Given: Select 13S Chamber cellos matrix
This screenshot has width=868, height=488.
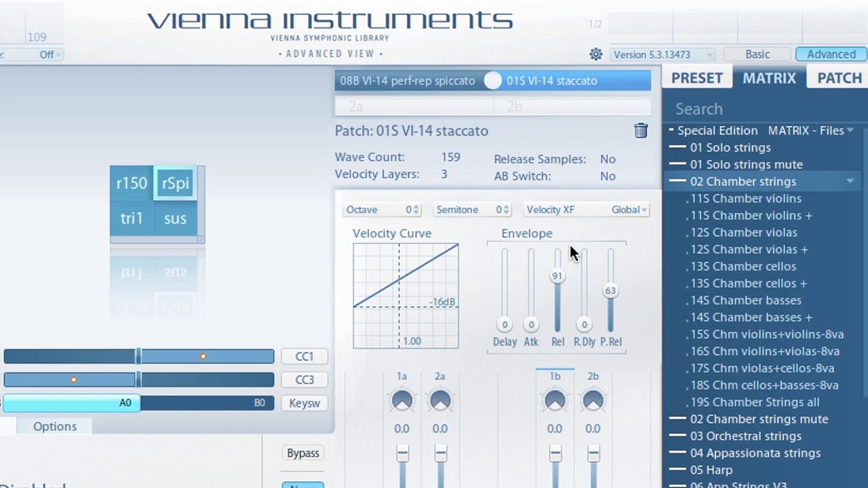Looking at the screenshot, I should (743, 266).
